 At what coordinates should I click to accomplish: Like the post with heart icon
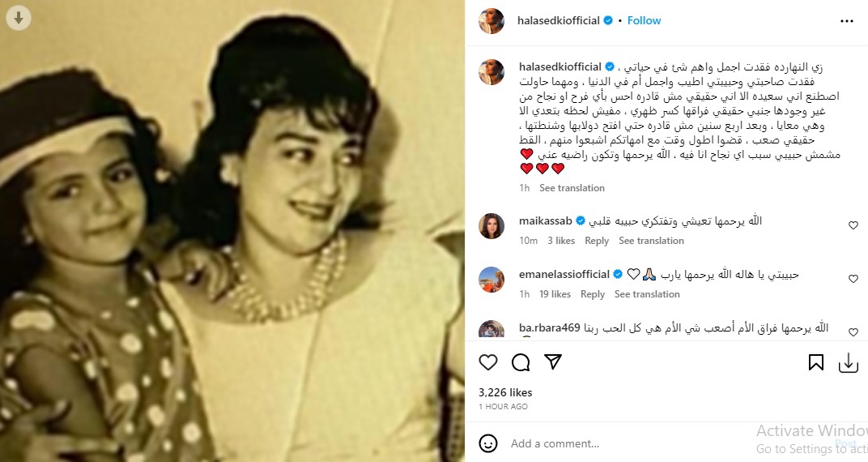point(487,362)
